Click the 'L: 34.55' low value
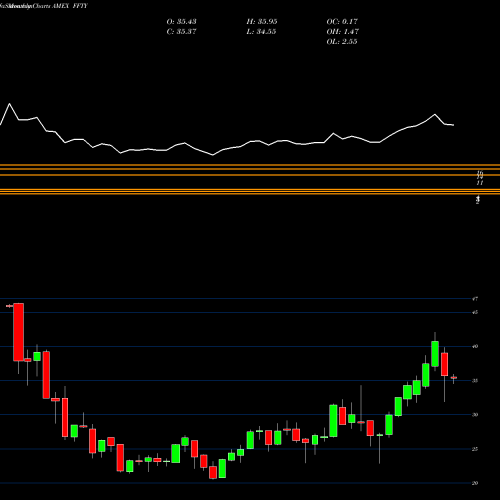Viewport: 500px width, 500px height. (262, 32)
